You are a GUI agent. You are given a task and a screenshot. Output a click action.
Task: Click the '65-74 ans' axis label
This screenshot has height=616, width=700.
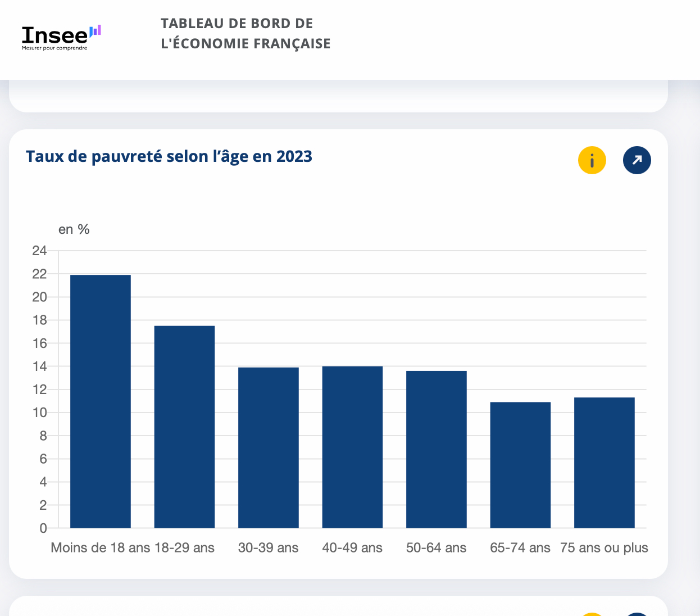point(520,548)
